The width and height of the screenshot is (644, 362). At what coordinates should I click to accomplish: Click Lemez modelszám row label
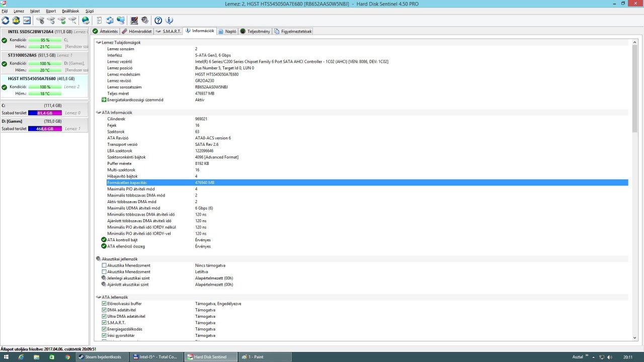(123, 74)
